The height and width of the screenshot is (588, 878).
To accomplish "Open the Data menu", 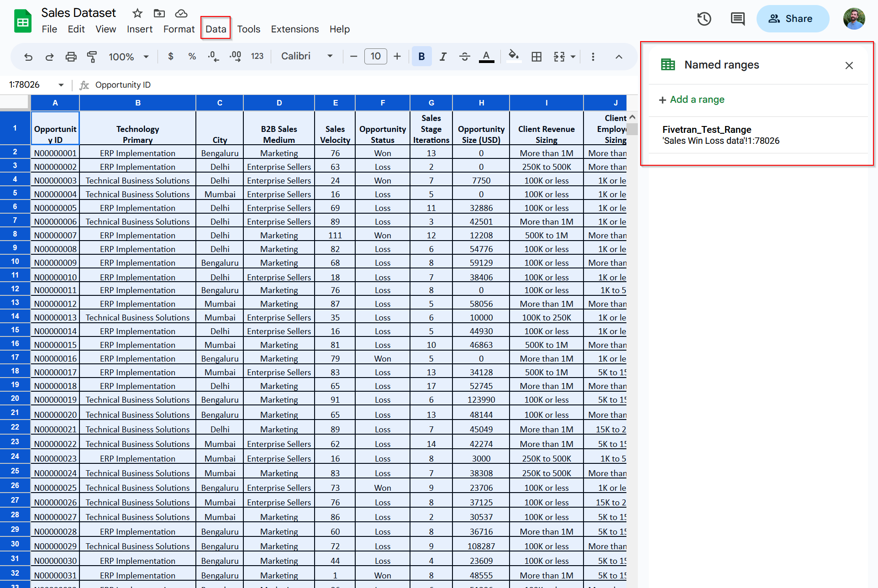I will (215, 29).
